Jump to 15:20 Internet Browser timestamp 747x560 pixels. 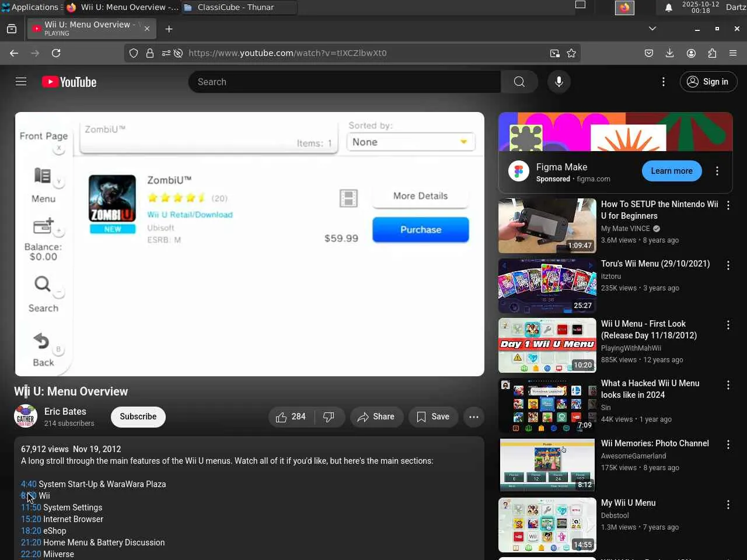[31, 519]
